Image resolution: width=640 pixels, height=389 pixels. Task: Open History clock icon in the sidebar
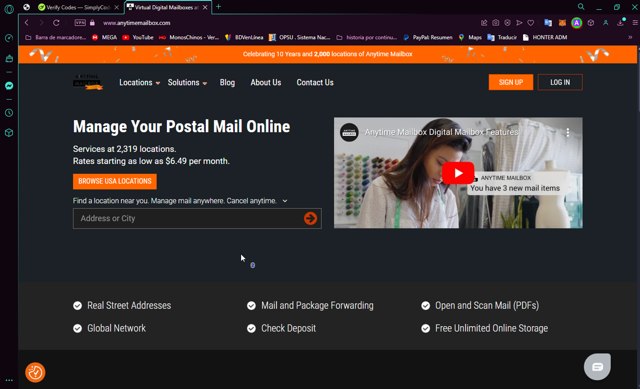[x=9, y=113]
